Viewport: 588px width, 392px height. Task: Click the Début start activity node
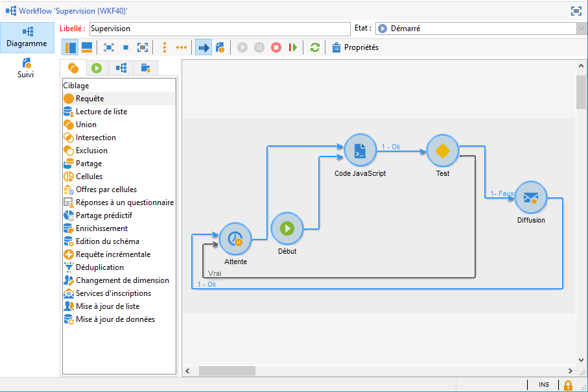pyautogui.click(x=287, y=228)
